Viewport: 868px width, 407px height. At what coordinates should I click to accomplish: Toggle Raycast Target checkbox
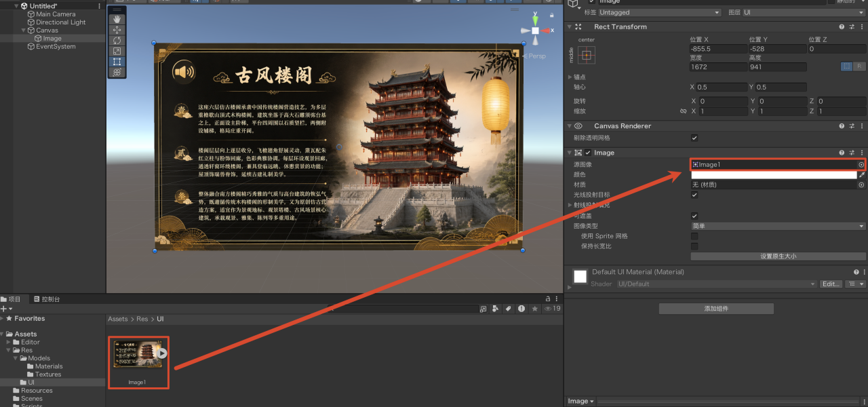694,195
